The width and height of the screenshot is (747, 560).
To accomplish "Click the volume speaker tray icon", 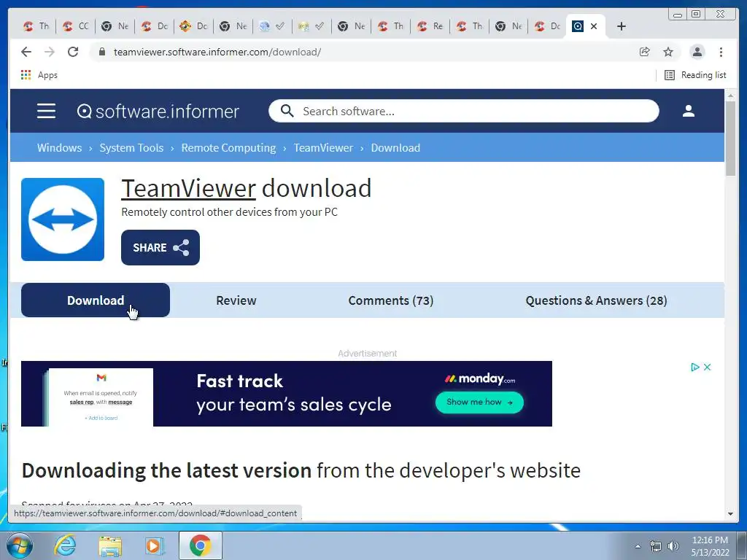I will tap(673, 546).
